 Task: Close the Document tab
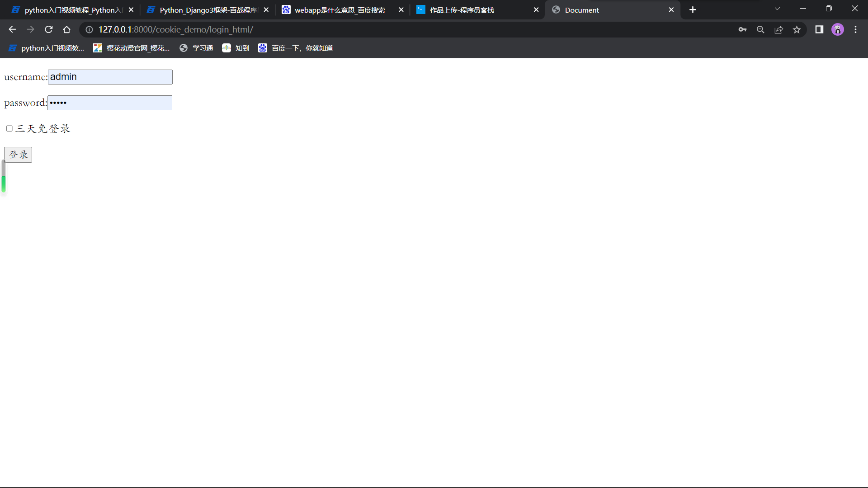coord(671,9)
